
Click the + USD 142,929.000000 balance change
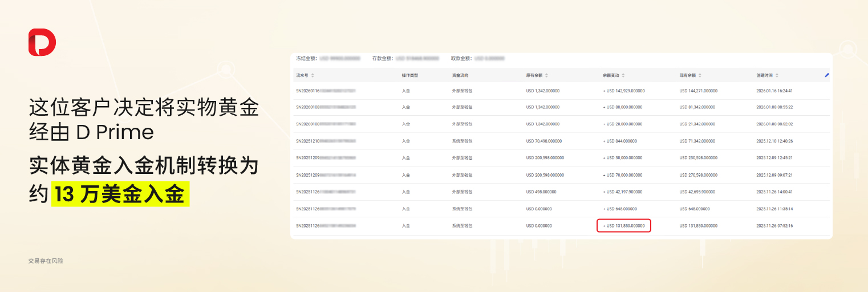[623, 91]
